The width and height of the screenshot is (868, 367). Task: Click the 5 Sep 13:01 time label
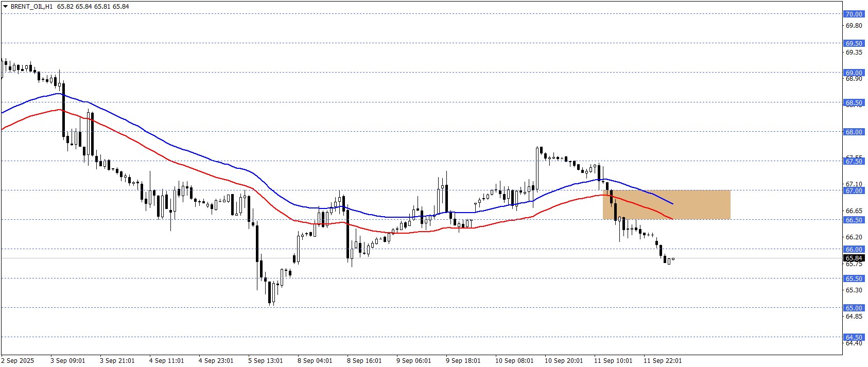266,360
